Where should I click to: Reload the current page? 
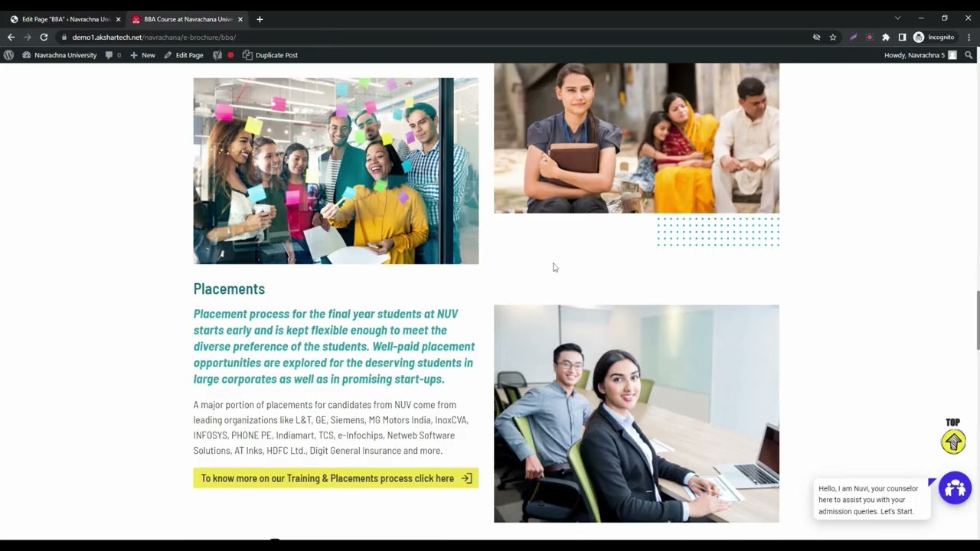tap(44, 37)
